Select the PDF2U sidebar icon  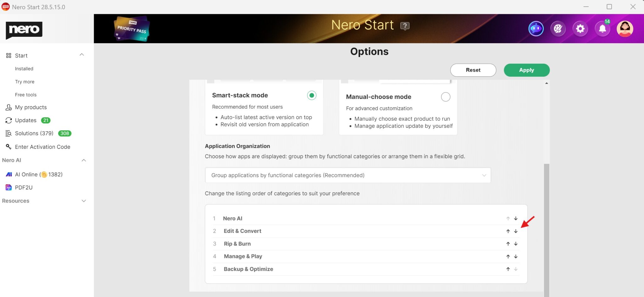pos(8,187)
